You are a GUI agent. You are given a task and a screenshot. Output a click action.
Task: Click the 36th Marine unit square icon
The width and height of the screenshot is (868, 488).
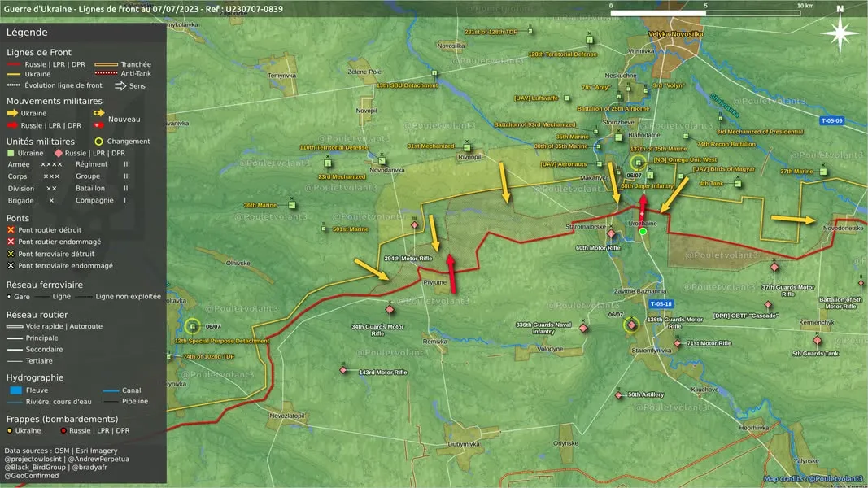[292, 205]
